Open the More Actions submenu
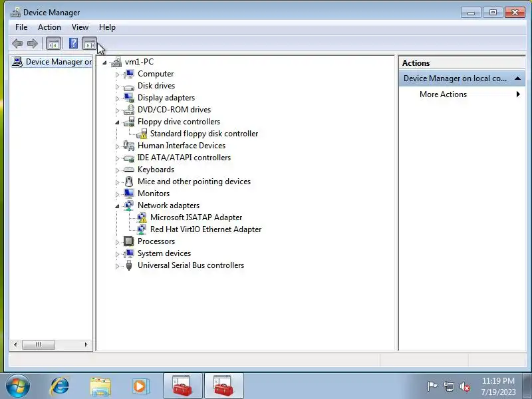Screen dimensions: 532x399 pyautogui.click(x=462, y=94)
